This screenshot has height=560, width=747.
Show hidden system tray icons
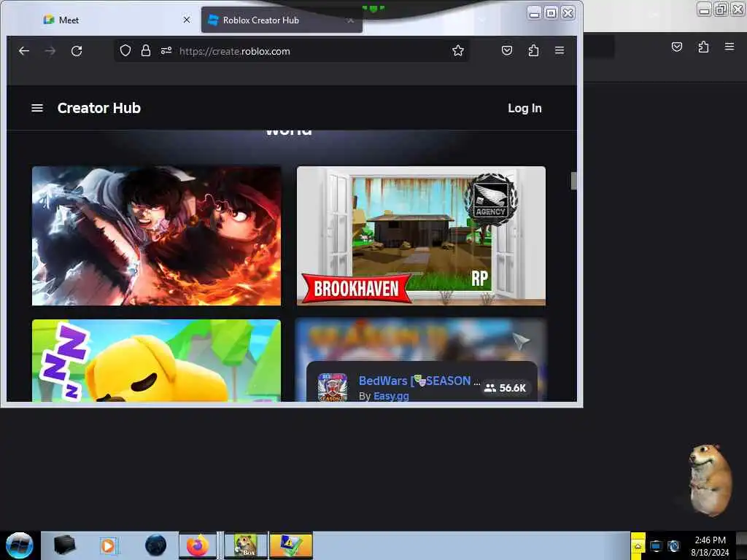(638, 545)
